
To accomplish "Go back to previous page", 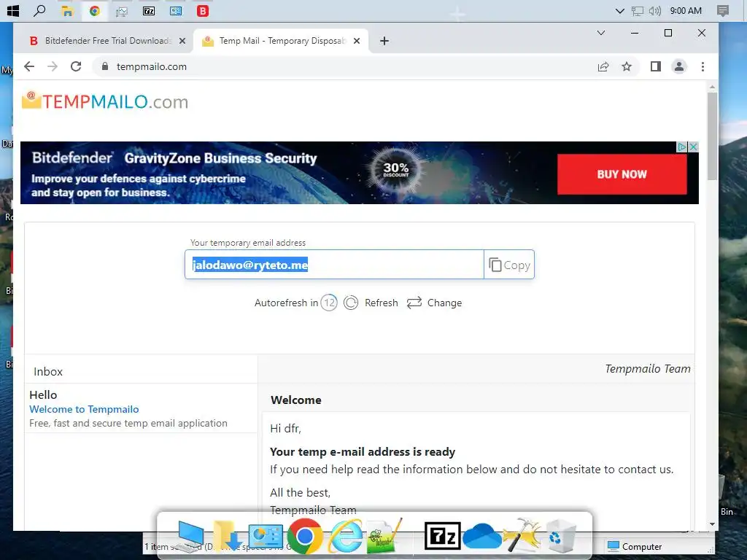I will tap(29, 66).
